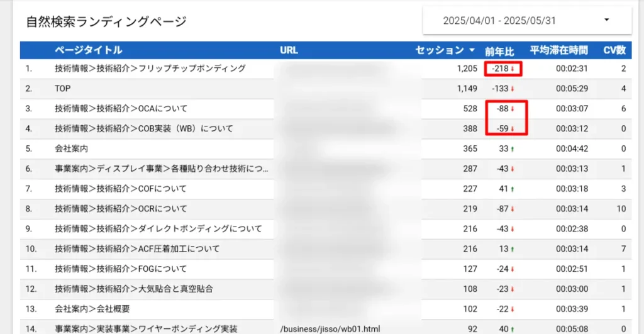Click session value 108

click(470, 289)
